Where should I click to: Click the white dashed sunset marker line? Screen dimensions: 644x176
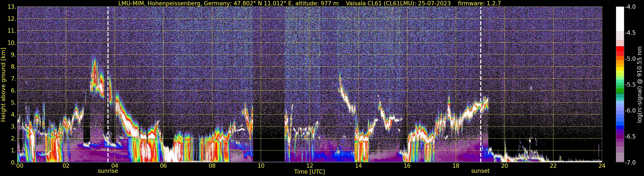click(x=481, y=85)
